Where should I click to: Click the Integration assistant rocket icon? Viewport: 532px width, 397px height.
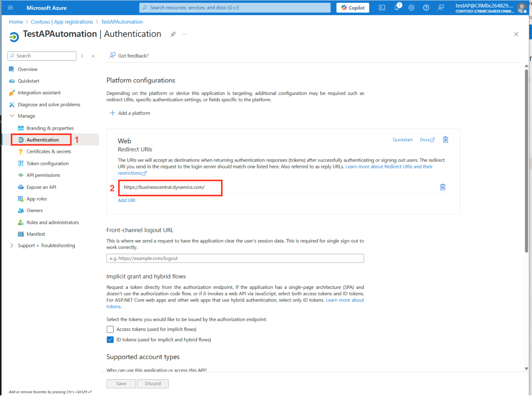click(12, 93)
